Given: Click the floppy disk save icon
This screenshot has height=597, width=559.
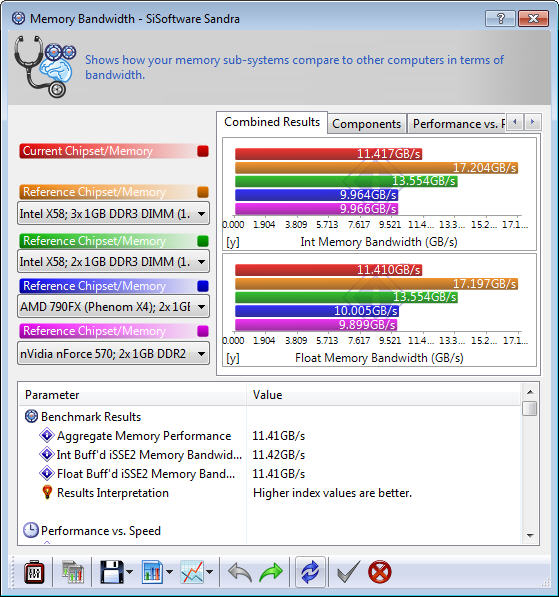Looking at the screenshot, I should (112, 572).
